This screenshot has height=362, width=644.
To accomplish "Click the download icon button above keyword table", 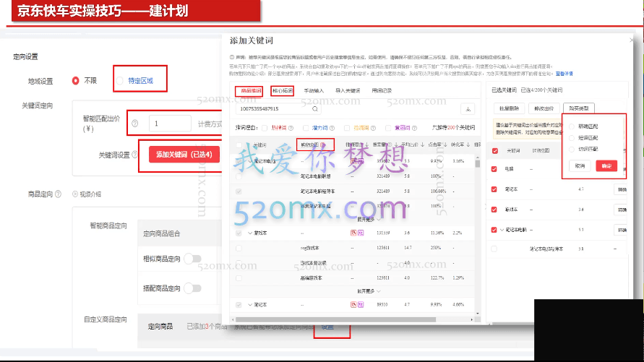I will coord(468,109).
